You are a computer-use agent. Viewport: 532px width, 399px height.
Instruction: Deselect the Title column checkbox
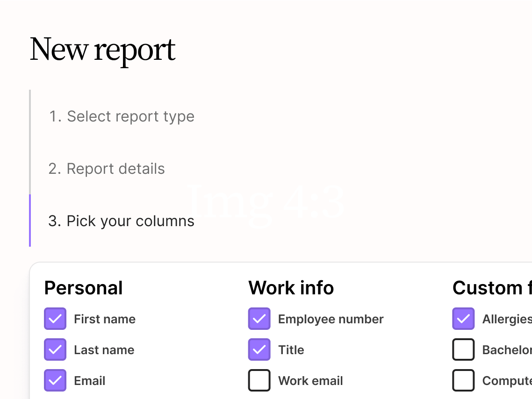[x=259, y=350]
